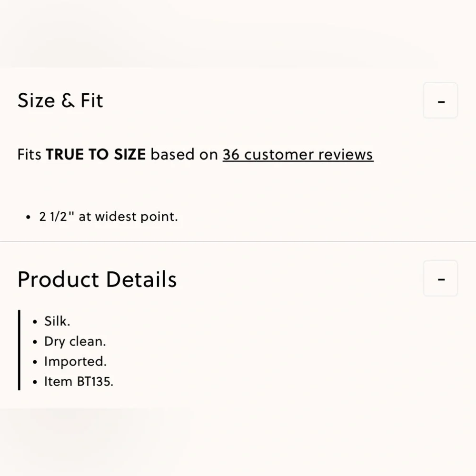
Task: Click the bullet dot before Item BT135
Action: click(x=35, y=382)
